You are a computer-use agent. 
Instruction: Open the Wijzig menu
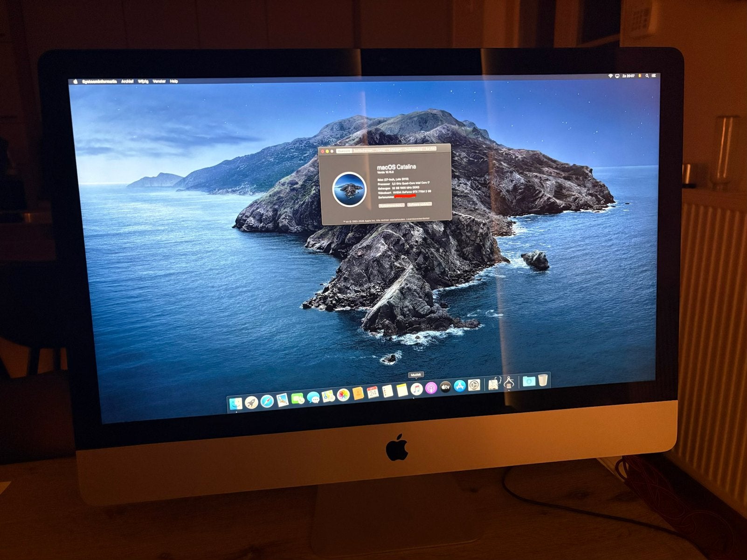(x=144, y=82)
